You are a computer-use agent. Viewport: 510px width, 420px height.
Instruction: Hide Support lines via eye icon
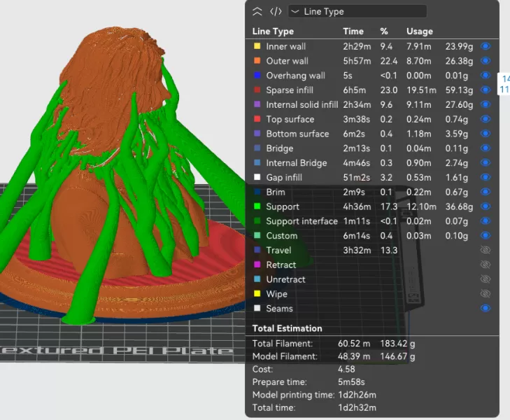(x=486, y=206)
